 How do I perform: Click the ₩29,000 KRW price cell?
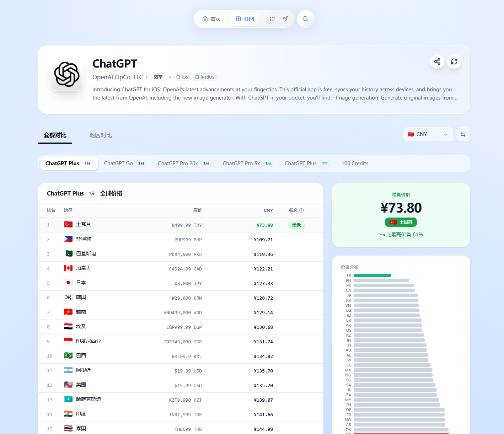click(x=187, y=298)
